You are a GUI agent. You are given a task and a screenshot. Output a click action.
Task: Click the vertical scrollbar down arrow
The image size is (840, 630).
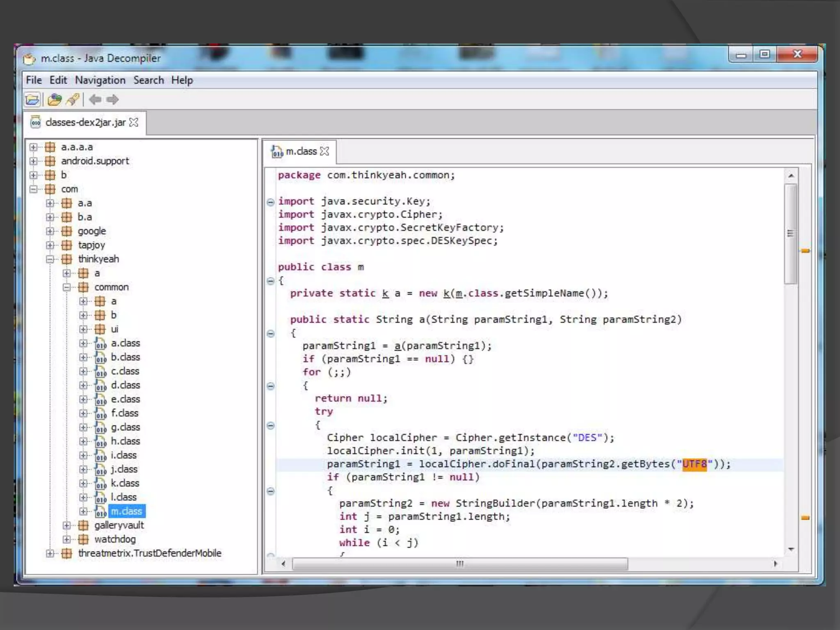point(791,549)
